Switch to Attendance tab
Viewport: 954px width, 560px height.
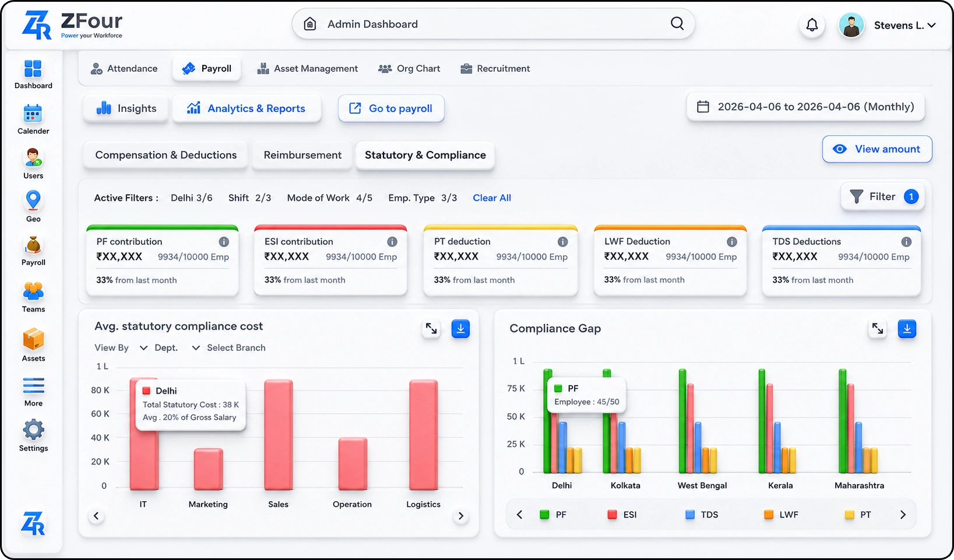pos(124,69)
